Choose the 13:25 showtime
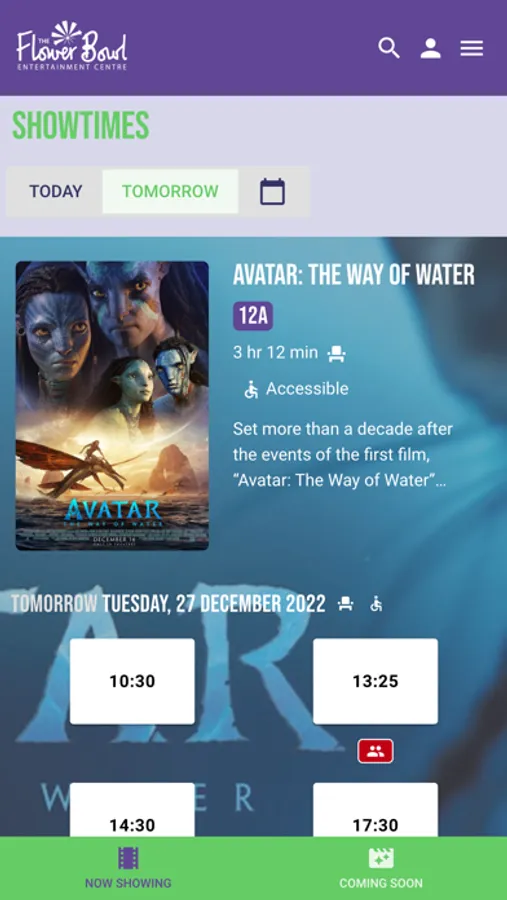This screenshot has height=900, width=507. [376, 681]
